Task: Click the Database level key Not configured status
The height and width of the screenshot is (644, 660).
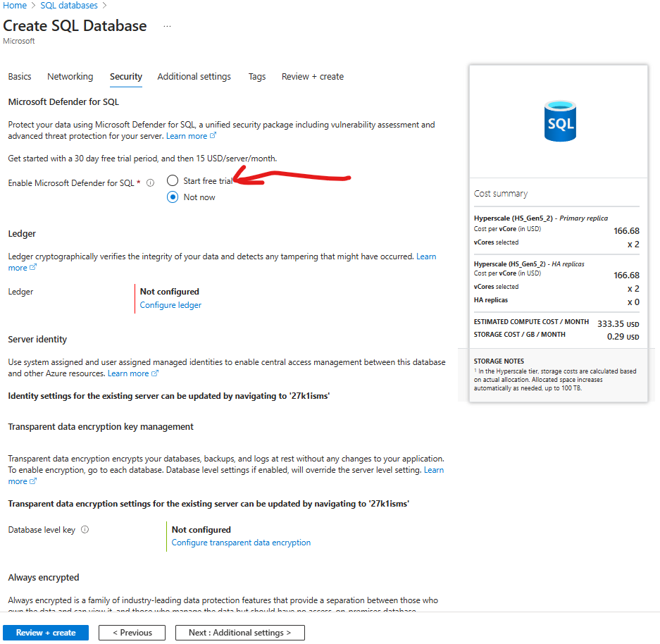Action: pos(201,530)
